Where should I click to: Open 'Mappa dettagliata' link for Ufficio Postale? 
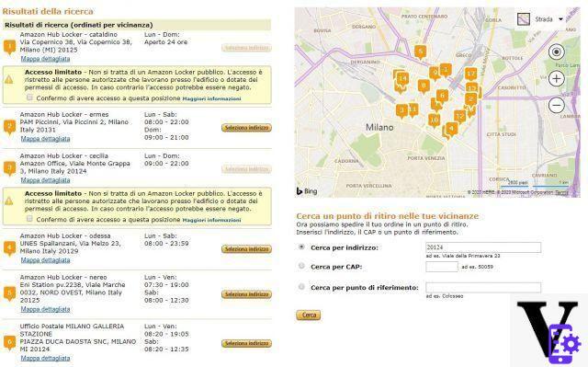[45, 358]
